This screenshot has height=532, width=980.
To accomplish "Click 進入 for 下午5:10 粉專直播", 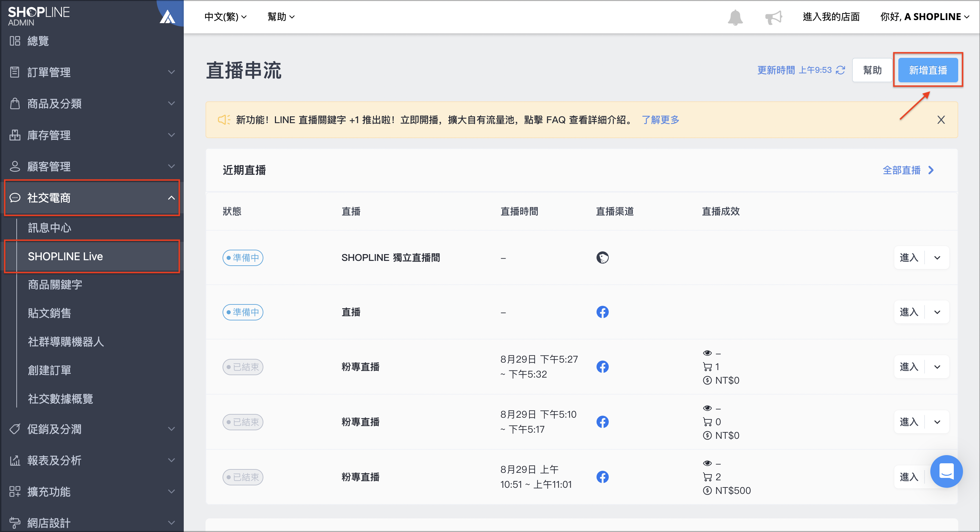I will [909, 422].
